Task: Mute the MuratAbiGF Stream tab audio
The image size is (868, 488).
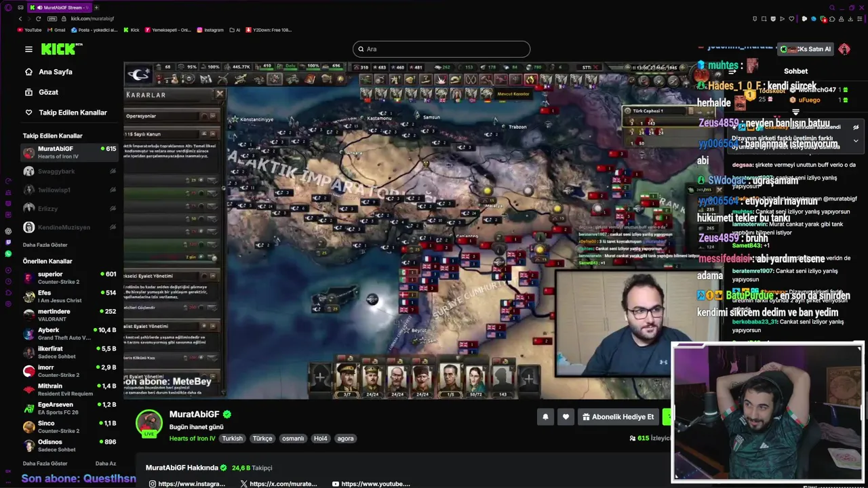Action: [x=39, y=7]
